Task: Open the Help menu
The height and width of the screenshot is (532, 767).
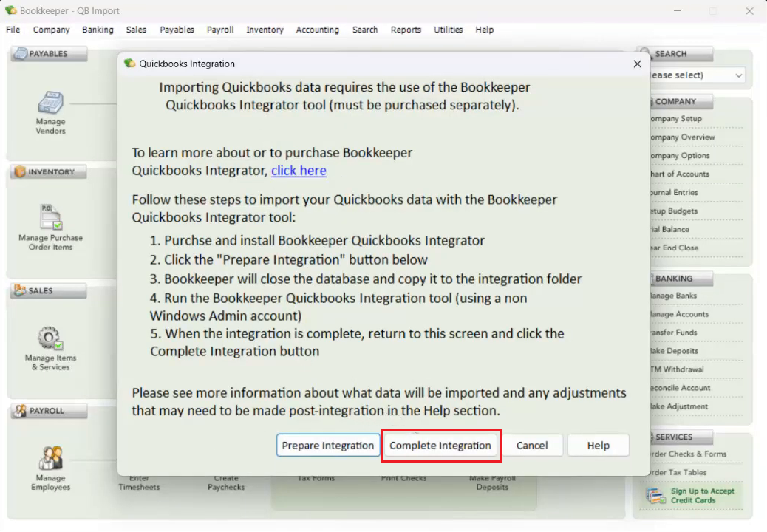Action: coord(484,30)
